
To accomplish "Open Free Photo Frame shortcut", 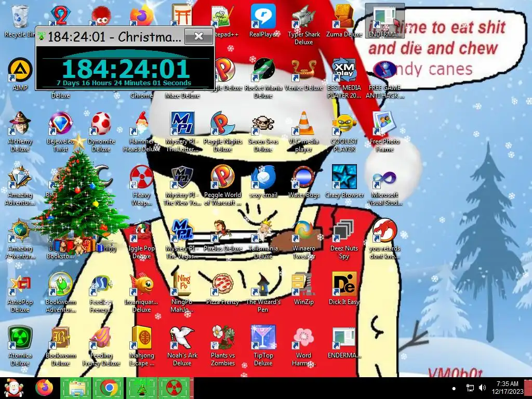I will pos(384,131).
